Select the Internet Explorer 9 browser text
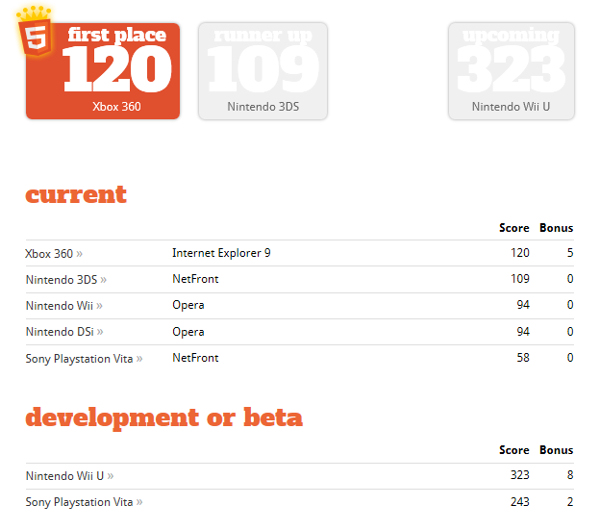The image size is (600, 531). coord(221,253)
